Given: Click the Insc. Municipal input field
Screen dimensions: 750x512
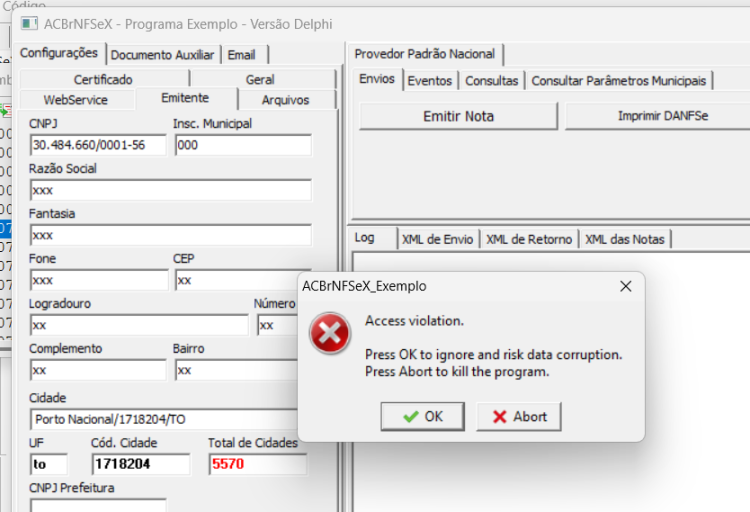Looking at the screenshot, I should pos(243,145).
